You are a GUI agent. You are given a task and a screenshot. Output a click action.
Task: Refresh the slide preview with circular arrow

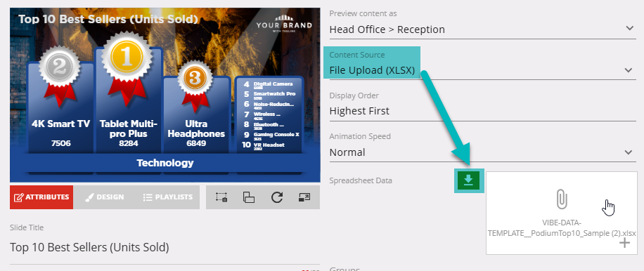(x=277, y=197)
